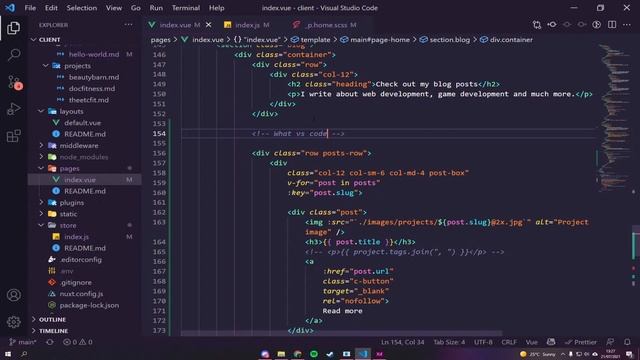Click template in the breadcrumb
The image size is (640, 360).
coord(315,40)
